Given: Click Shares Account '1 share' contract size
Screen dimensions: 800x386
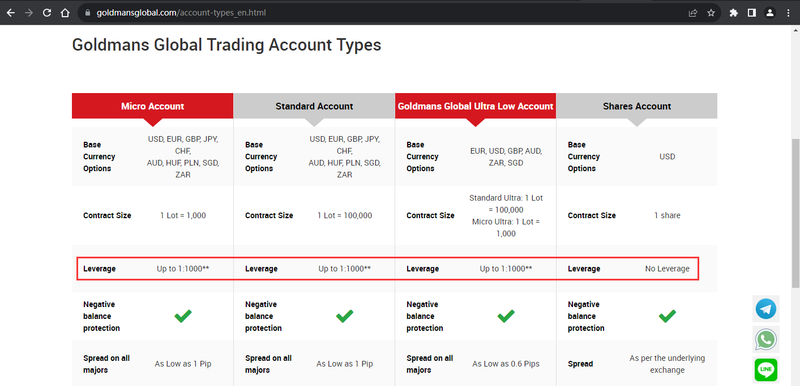Looking at the screenshot, I should tap(667, 216).
